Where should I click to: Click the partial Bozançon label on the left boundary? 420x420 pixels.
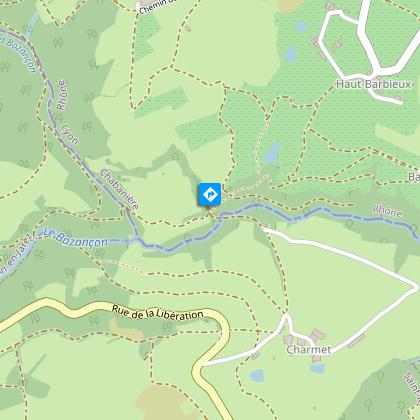point(18,54)
